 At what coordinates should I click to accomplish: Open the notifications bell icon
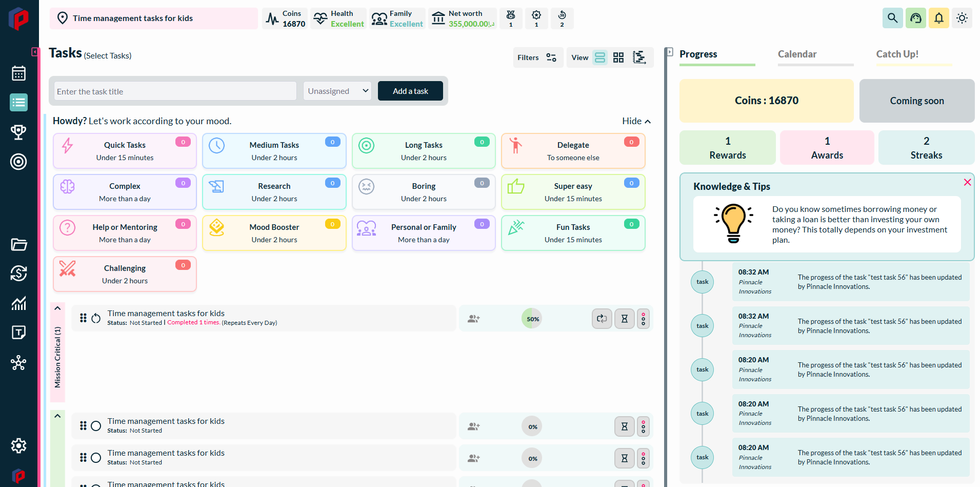pos(939,18)
